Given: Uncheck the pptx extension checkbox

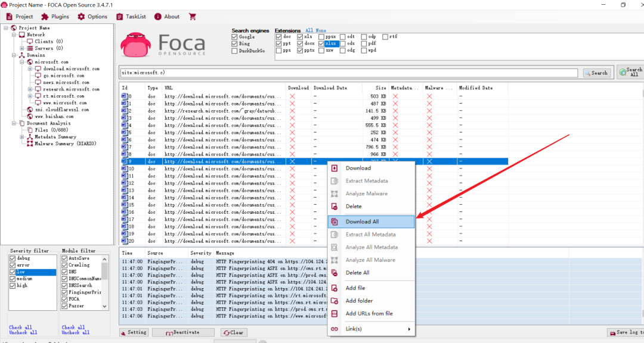Looking at the screenshot, I should tap(300, 51).
